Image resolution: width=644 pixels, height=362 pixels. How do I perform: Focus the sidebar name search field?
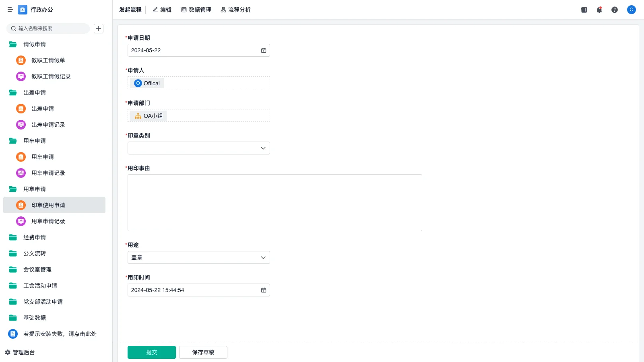point(48,29)
